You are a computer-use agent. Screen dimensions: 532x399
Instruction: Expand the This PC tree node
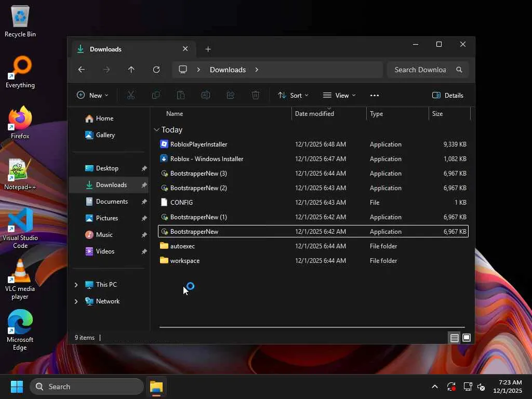tap(76, 285)
